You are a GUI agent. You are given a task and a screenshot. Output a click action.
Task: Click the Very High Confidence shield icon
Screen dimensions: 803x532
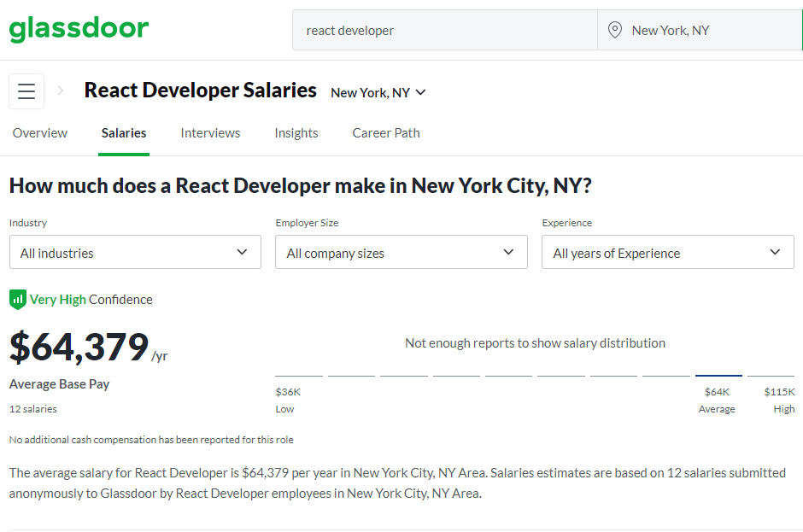click(x=18, y=300)
